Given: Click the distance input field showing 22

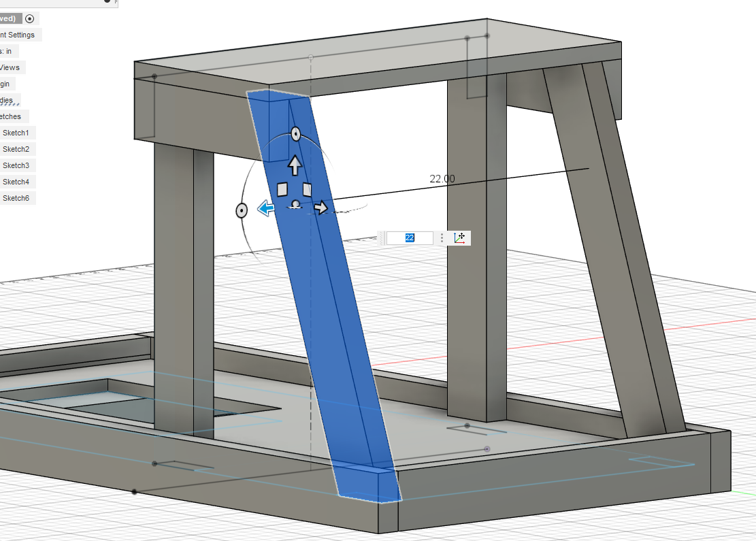Looking at the screenshot, I should [x=410, y=237].
